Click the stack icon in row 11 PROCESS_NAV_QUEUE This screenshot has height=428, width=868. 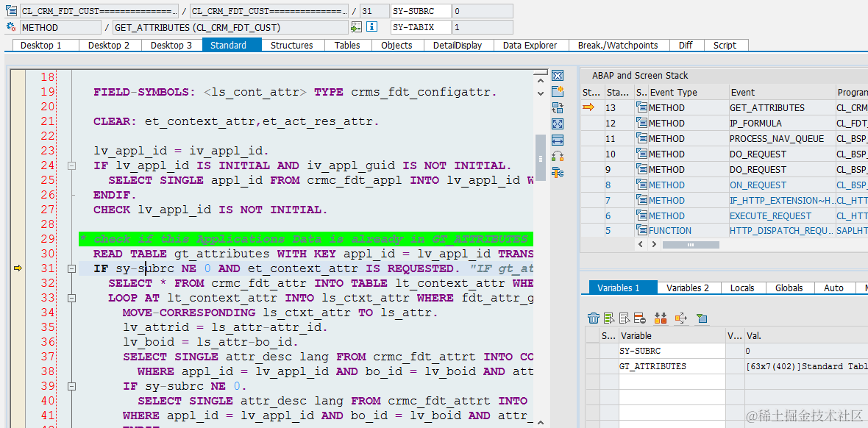(641, 138)
